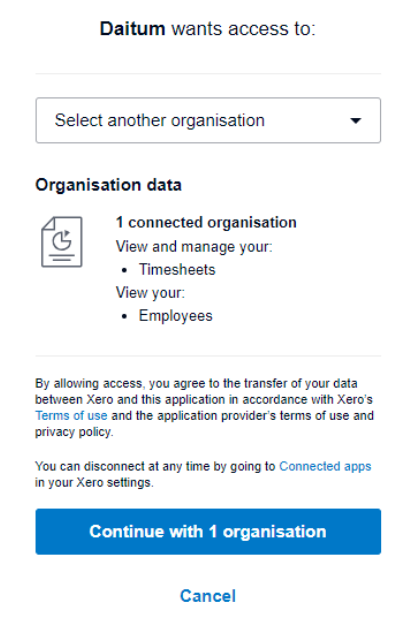
Task: Click the Daitum app name in the heading
Action: coord(132,29)
